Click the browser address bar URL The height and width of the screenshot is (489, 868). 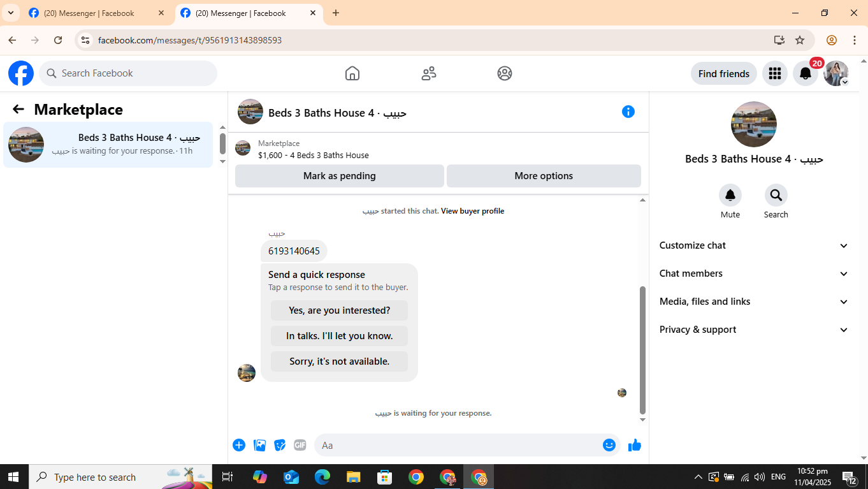(x=190, y=40)
